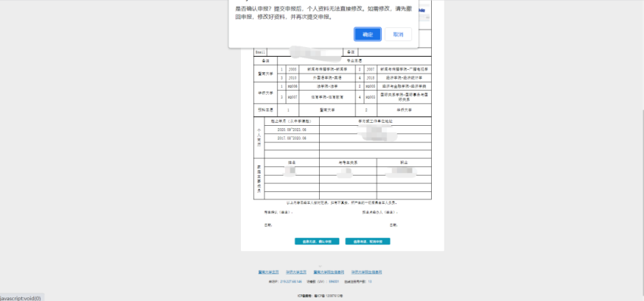This screenshot has width=644, height=301.
Task: Click the 报名点经办人（签名） label
Action: (380, 213)
